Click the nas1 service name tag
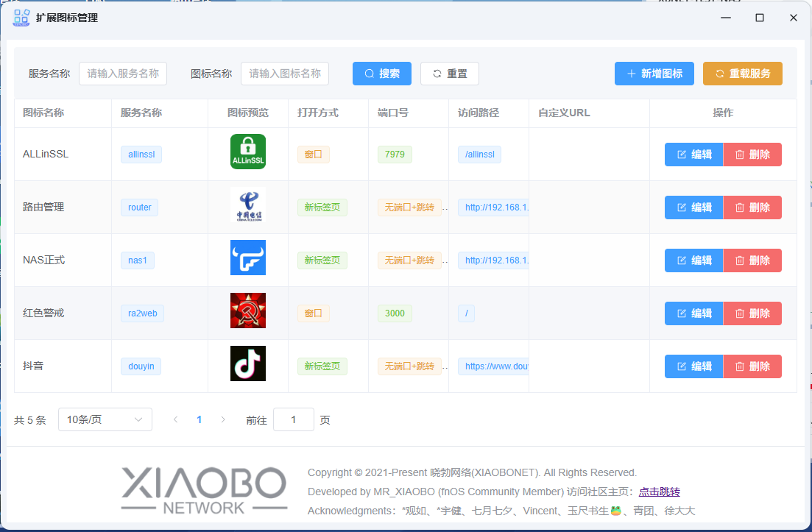The width and height of the screenshot is (812, 532). tap(138, 260)
